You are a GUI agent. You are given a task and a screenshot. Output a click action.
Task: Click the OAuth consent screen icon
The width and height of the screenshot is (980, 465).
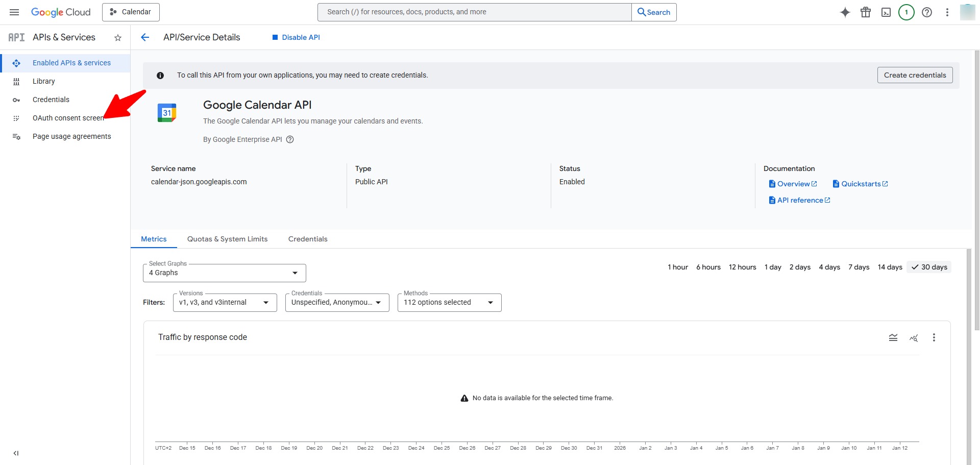(16, 118)
